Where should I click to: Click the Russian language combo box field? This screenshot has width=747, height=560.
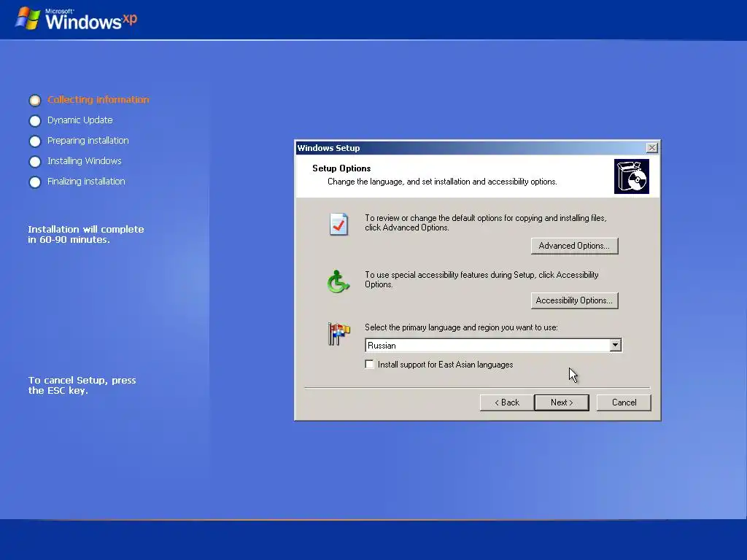click(x=493, y=345)
